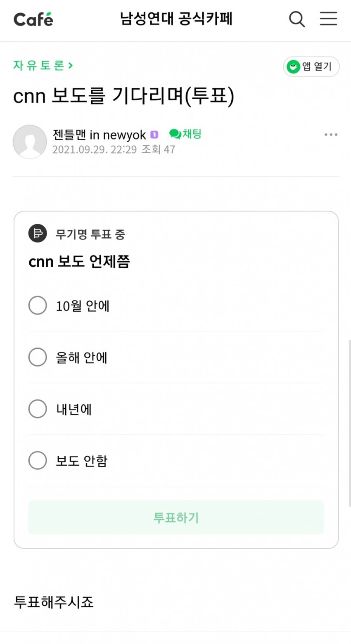The height and width of the screenshot is (644, 351).
Task: Click the 앱 열기 button
Action: pyautogui.click(x=311, y=66)
